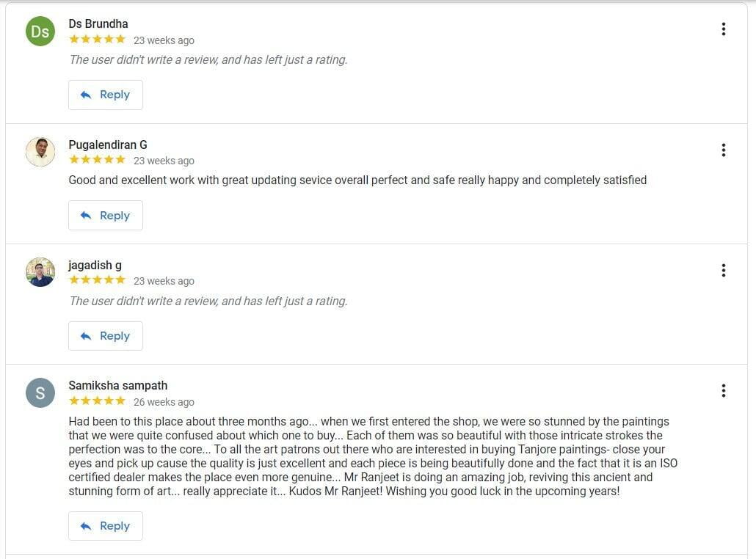Click Pugalendiran G's profile photo
The width and height of the screenshot is (756, 559).
tap(40, 152)
